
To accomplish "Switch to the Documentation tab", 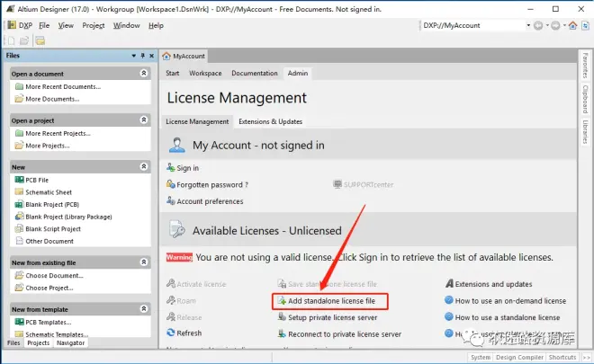I will [x=255, y=73].
